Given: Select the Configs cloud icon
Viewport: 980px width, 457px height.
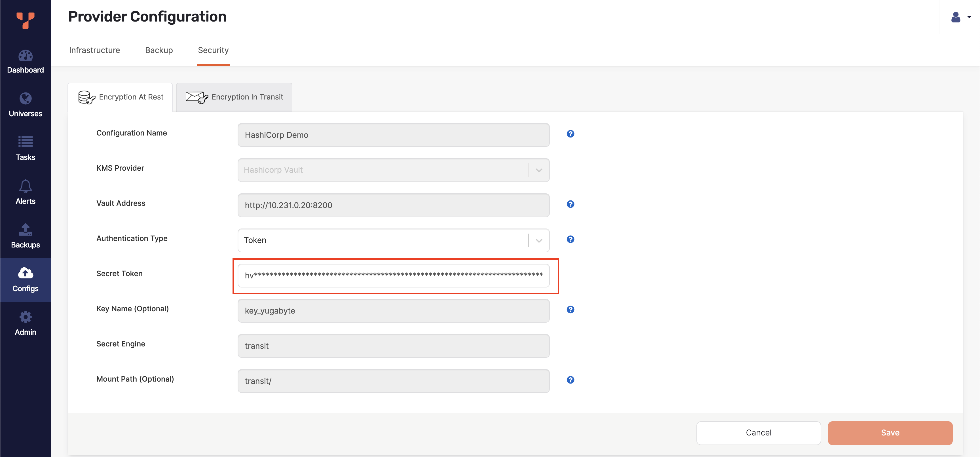Looking at the screenshot, I should click(26, 273).
